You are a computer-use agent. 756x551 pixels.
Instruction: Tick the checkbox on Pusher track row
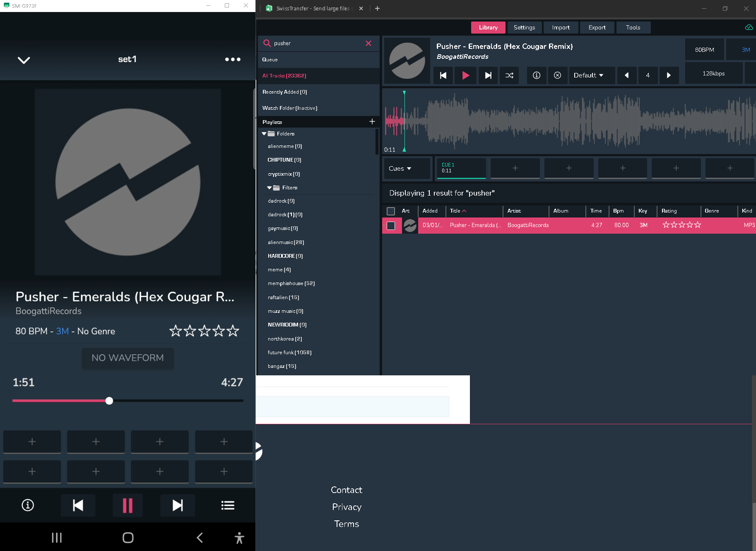click(391, 226)
